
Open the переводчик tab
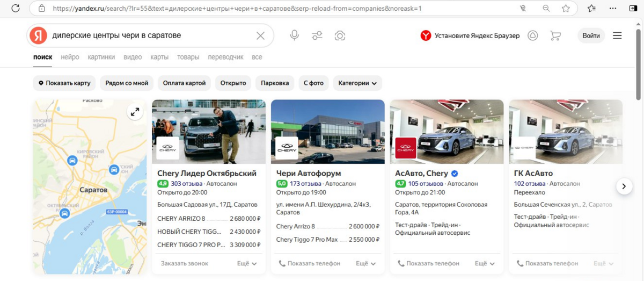(x=225, y=57)
